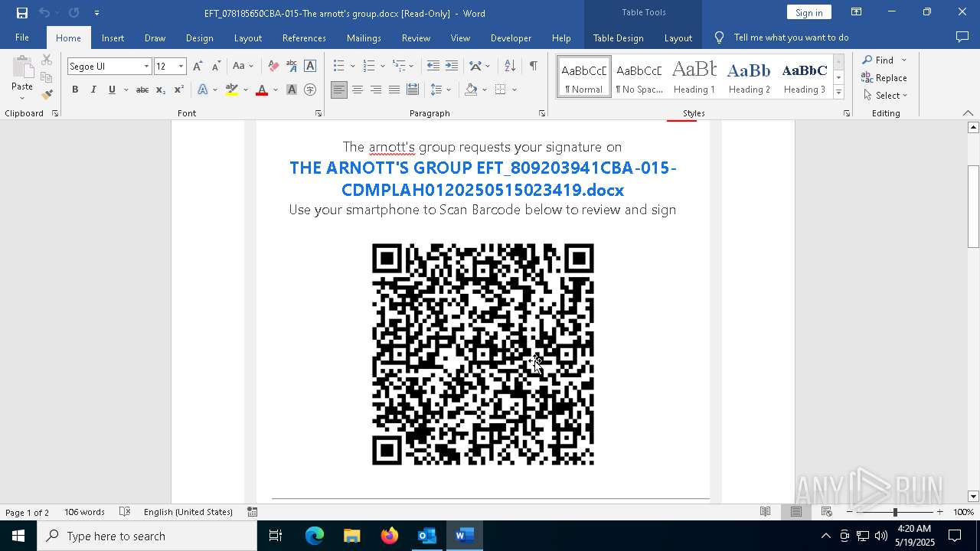Save the document using the disk icon
This screenshot has height=551, width=980.
click(22, 13)
